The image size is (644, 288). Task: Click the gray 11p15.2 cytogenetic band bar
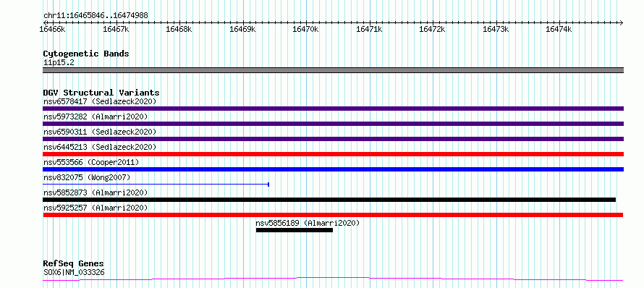point(333,70)
